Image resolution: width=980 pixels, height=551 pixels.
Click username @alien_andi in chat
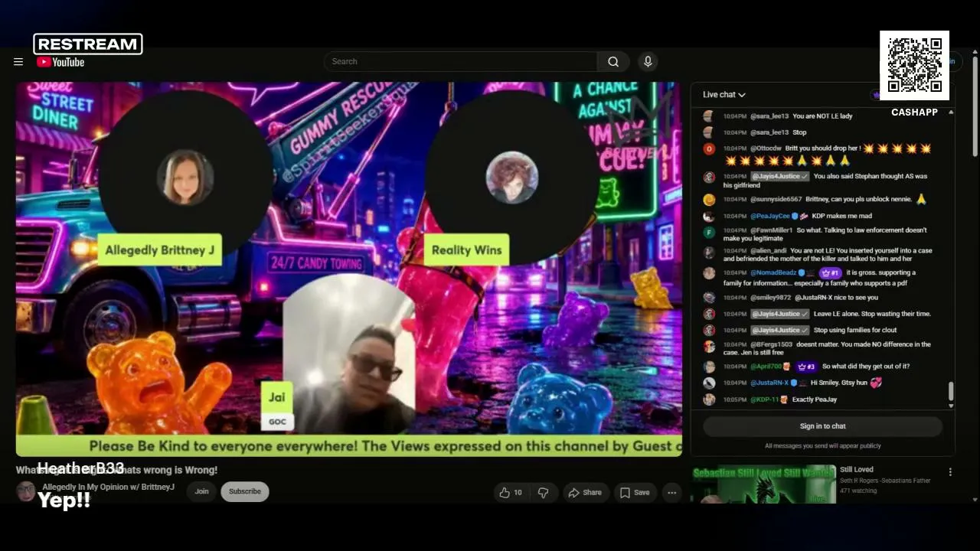[x=768, y=251]
